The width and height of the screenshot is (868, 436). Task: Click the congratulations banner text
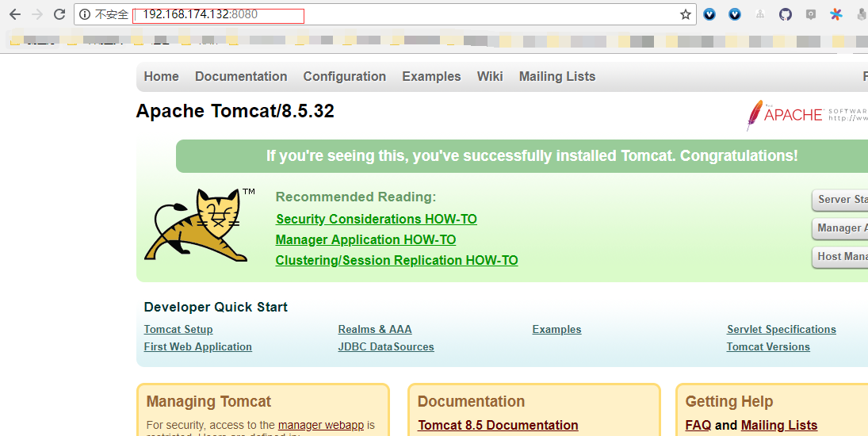(x=532, y=155)
